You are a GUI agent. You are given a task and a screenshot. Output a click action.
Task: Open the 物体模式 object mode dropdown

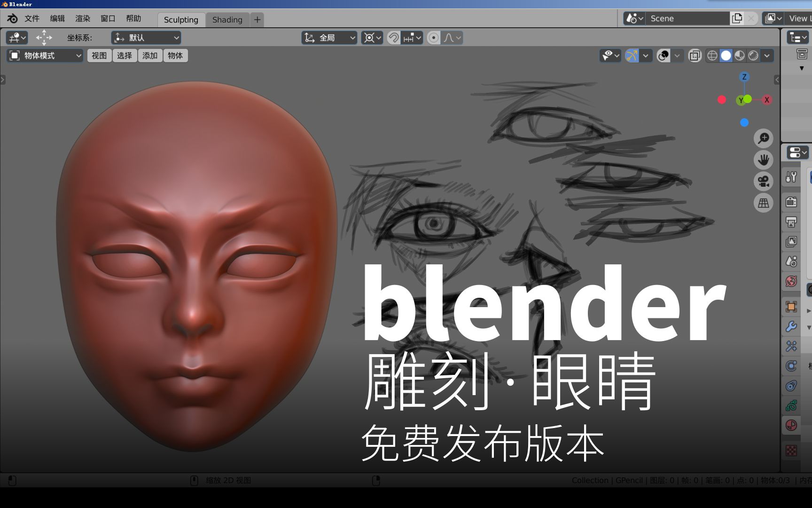pyautogui.click(x=45, y=56)
